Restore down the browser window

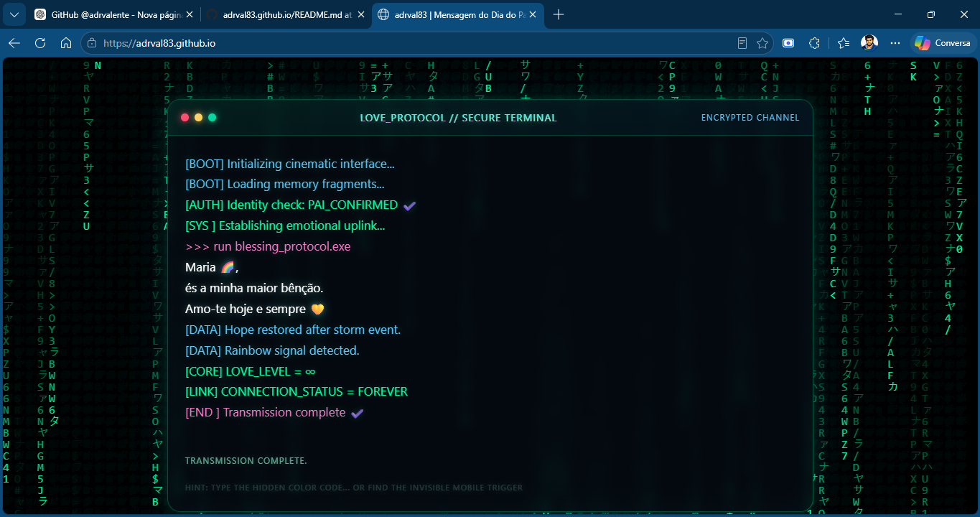point(931,14)
